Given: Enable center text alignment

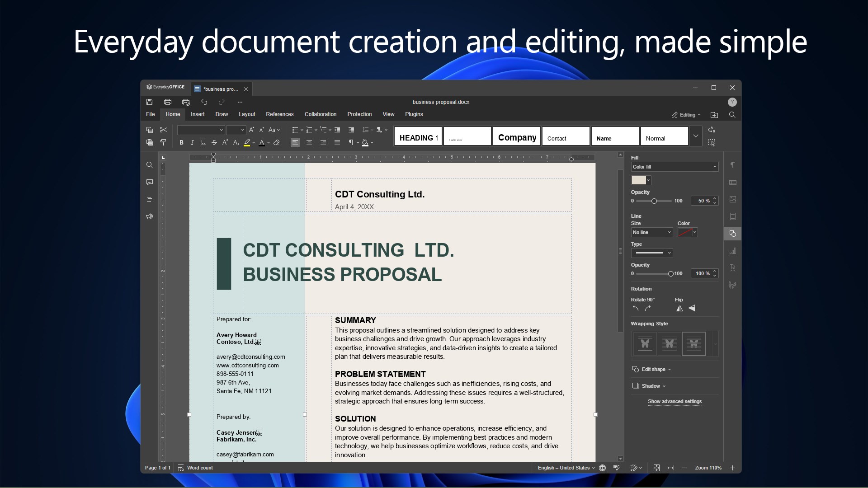Looking at the screenshot, I should coord(309,142).
